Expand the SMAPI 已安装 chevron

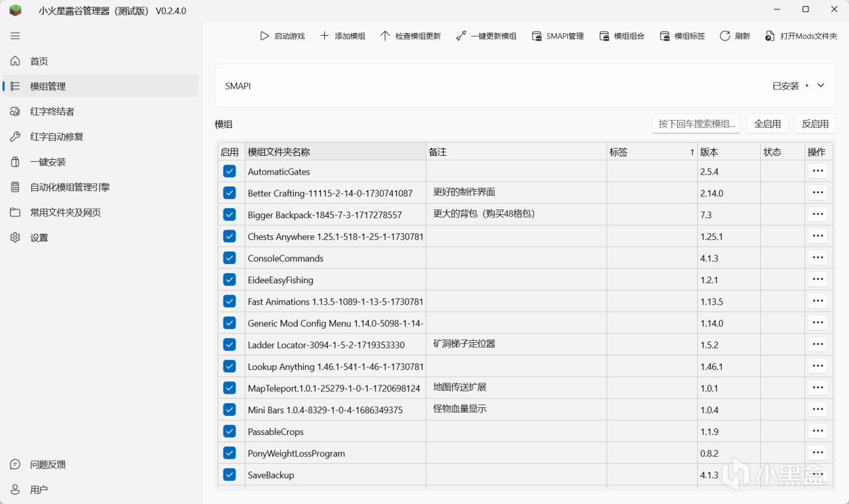coord(820,86)
